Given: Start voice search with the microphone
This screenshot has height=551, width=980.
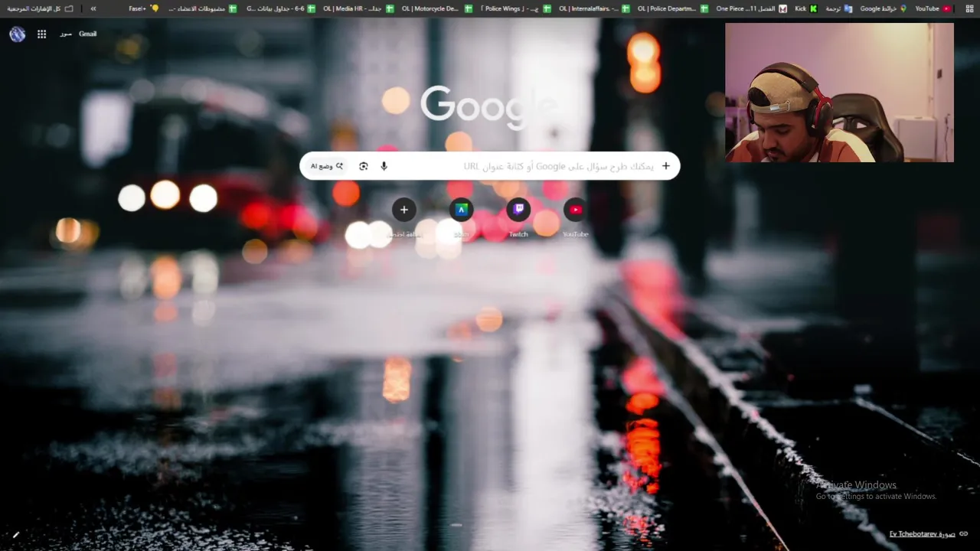Looking at the screenshot, I should click(x=384, y=166).
